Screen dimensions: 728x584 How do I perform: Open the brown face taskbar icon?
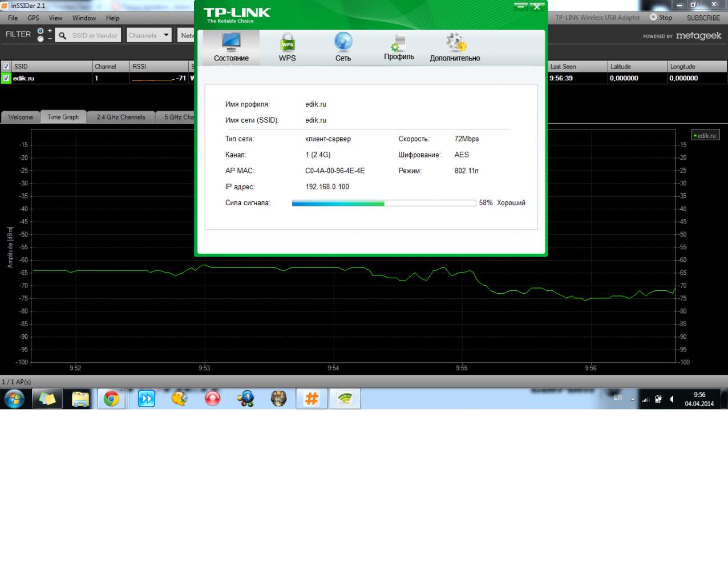(278, 399)
